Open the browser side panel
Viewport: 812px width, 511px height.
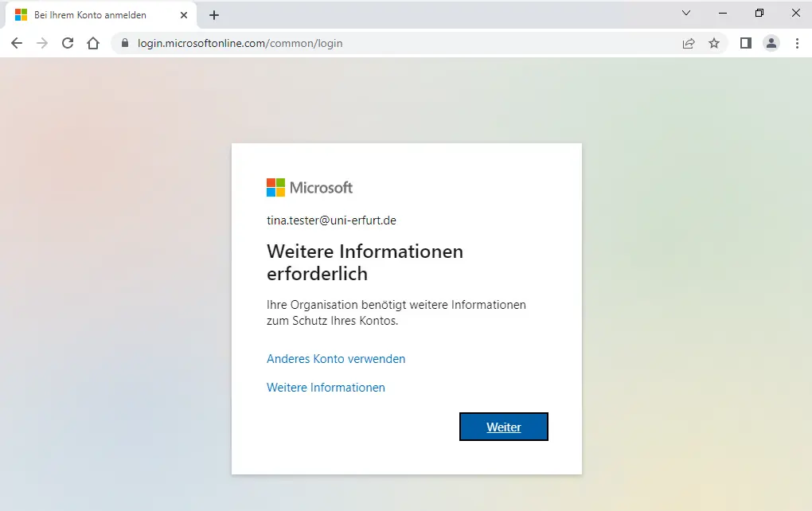(x=746, y=43)
